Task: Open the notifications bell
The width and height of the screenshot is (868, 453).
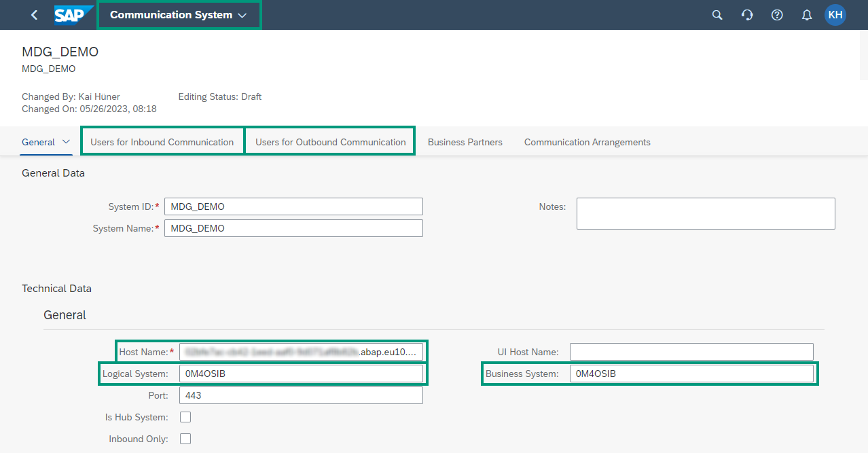Action: (806, 14)
